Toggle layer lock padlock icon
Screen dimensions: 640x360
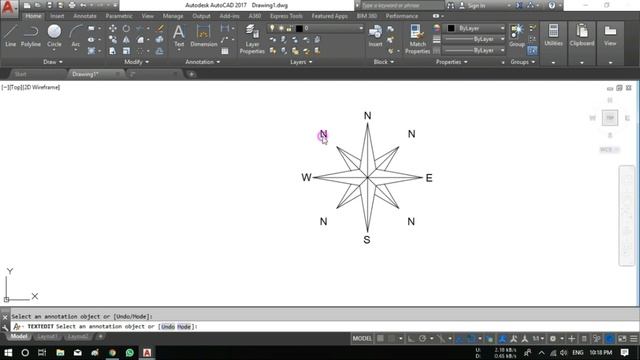coord(289,28)
